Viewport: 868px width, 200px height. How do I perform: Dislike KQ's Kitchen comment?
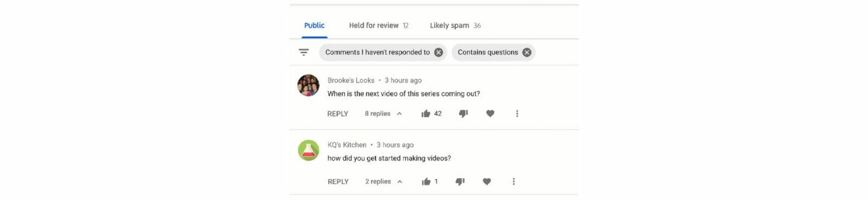point(460,182)
